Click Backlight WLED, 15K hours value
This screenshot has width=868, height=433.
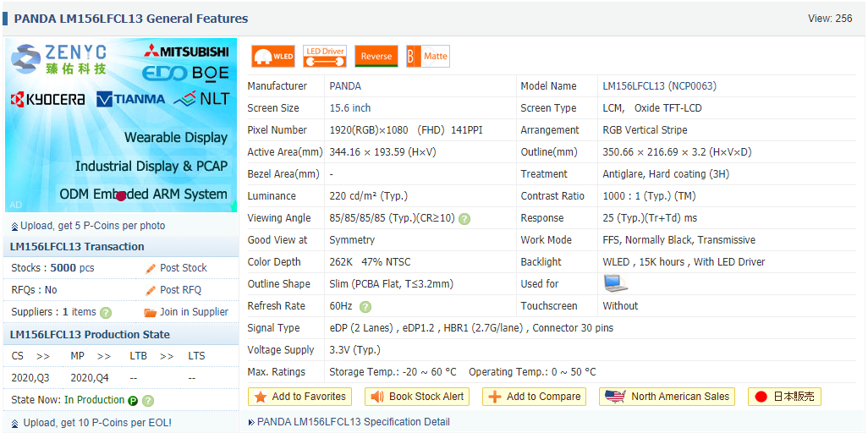pyautogui.click(x=684, y=262)
